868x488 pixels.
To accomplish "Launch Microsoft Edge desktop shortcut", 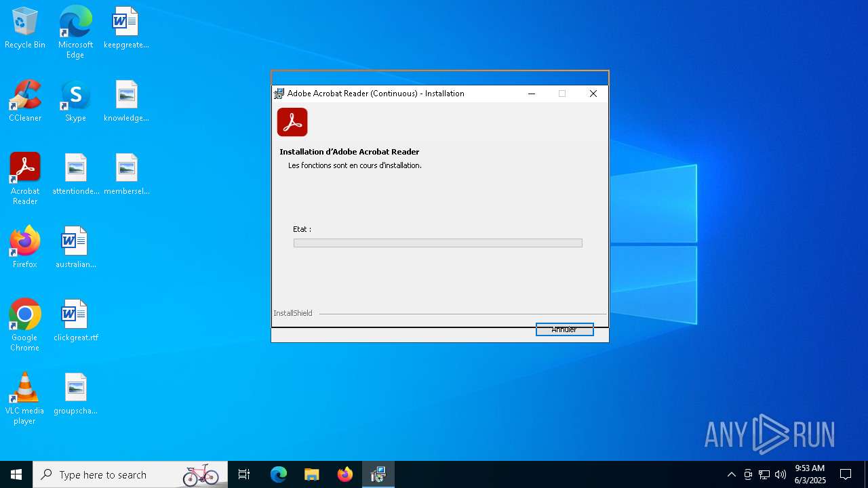I will [75, 33].
